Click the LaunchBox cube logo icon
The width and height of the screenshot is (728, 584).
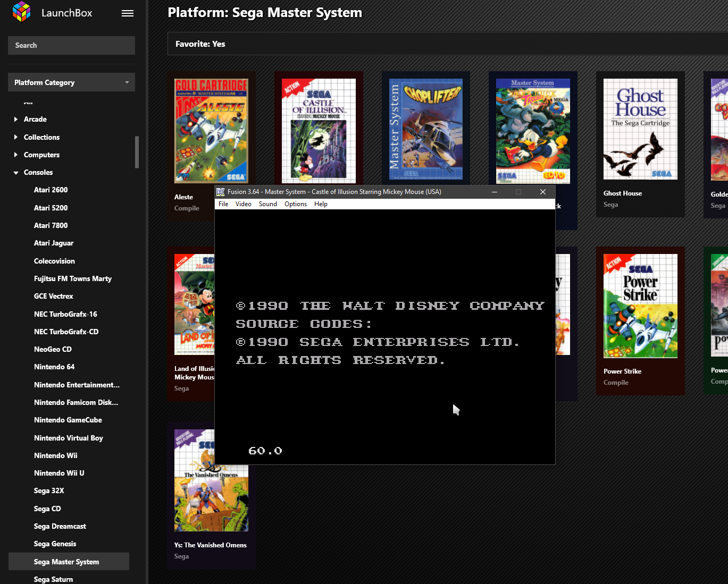[22, 12]
